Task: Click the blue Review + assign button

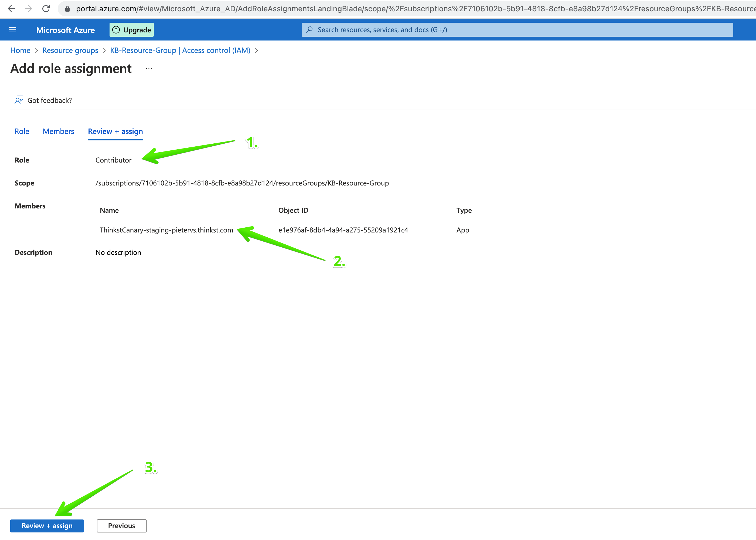Action: point(47,526)
